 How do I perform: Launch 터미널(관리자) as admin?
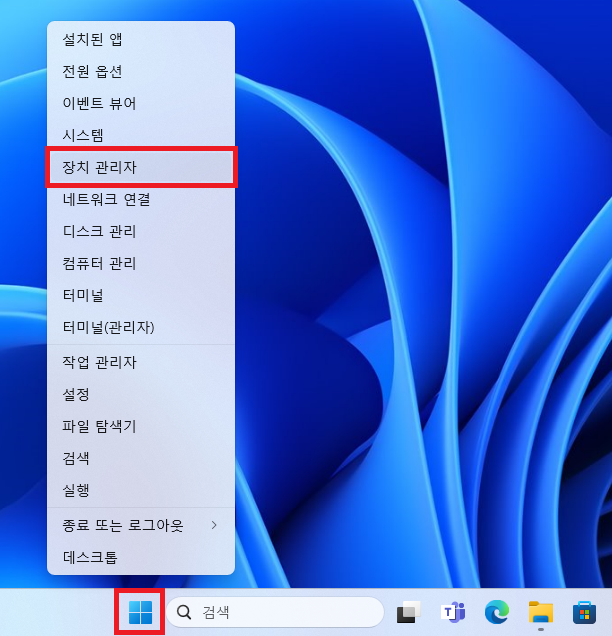(141, 327)
